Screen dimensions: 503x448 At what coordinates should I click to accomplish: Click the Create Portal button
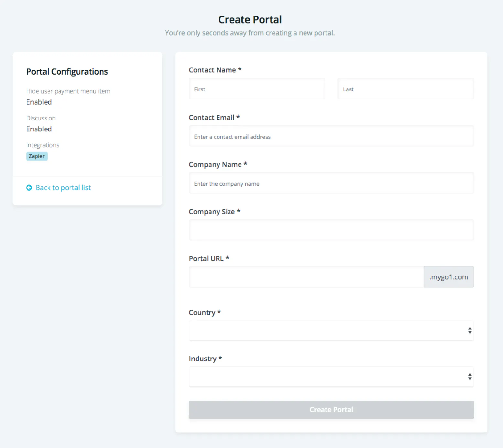click(331, 410)
